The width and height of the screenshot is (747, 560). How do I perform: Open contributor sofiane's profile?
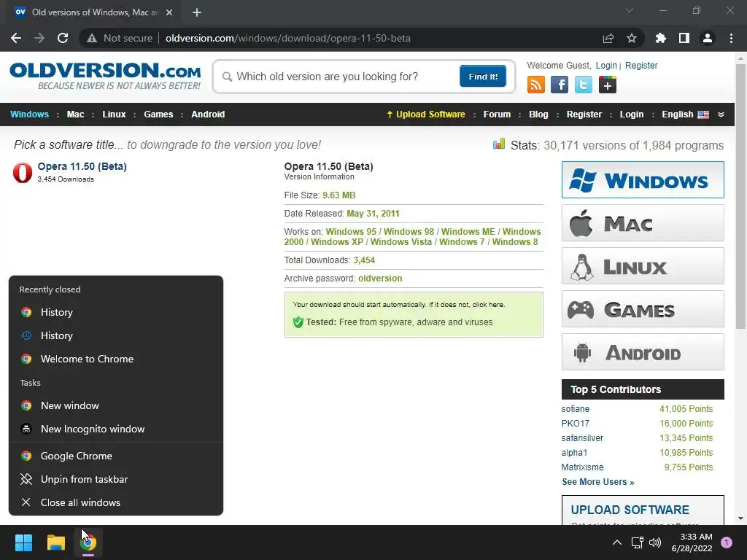[575, 408]
